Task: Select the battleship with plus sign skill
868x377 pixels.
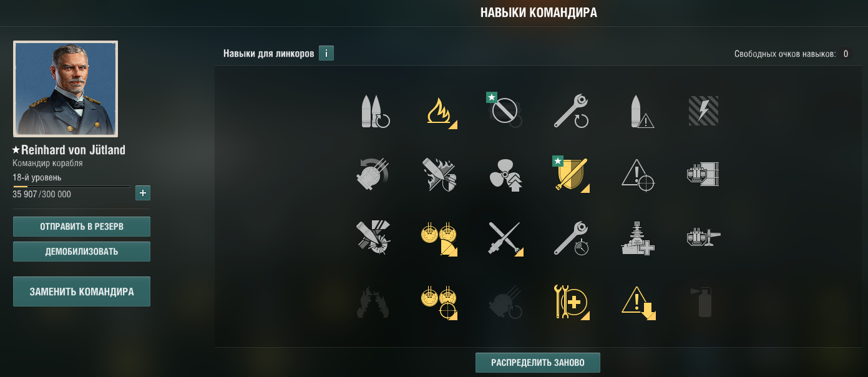Action: point(638,239)
